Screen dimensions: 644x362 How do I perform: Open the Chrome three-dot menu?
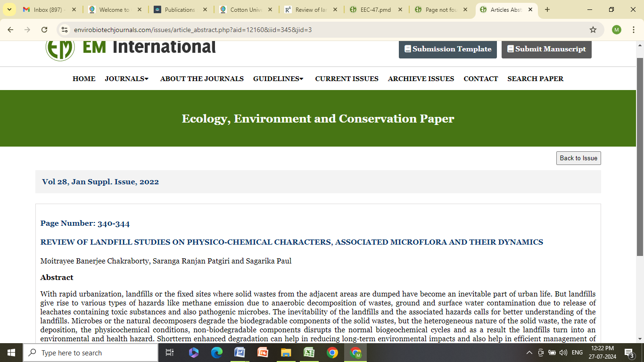(633, 30)
